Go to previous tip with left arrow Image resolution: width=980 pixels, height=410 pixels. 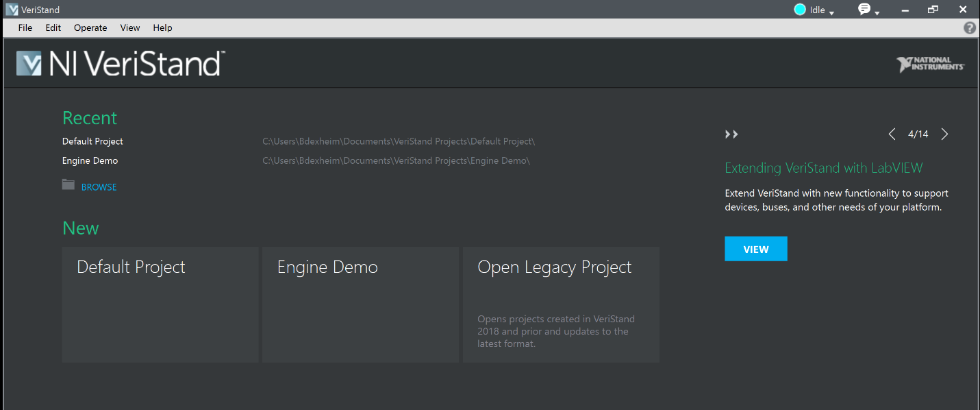pyautogui.click(x=892, y=134)
